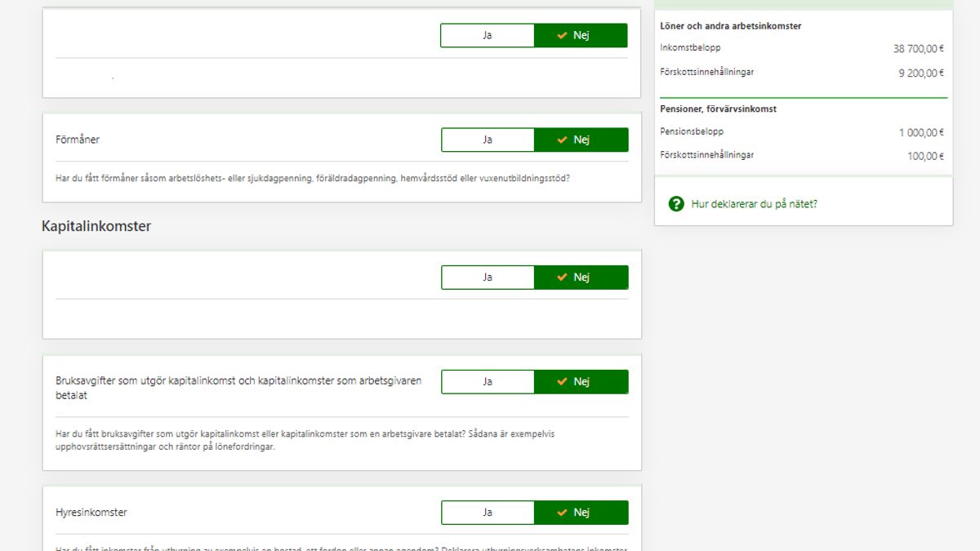980x551 pixels.
Task: Click Ja in the topmost card
Action: (488, 35)
